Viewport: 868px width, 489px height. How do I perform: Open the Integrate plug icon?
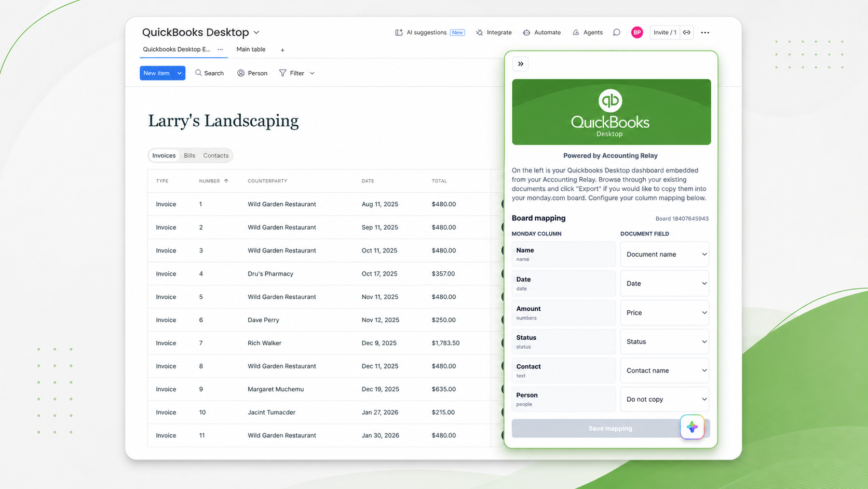(479, 32)
